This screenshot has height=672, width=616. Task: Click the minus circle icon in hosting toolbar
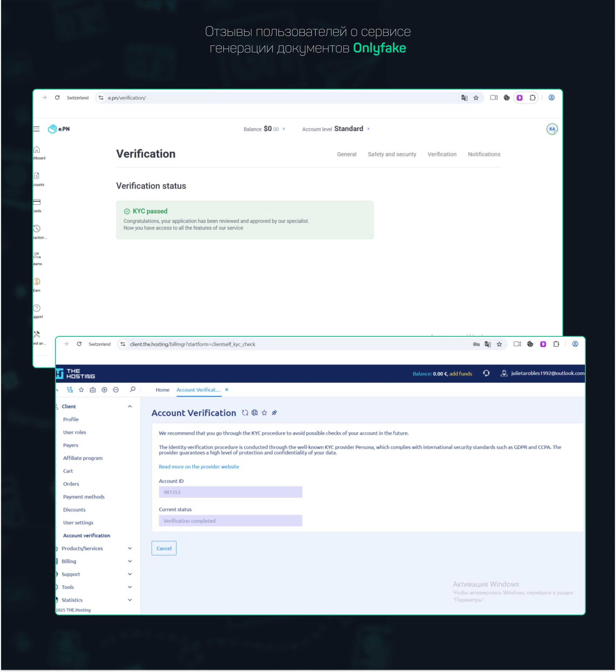pos(116,389)
